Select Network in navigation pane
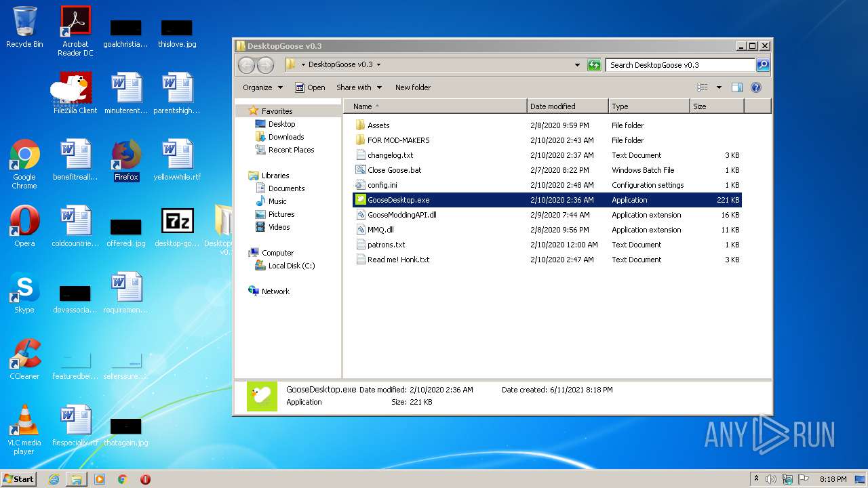Image resolution: width=868 pixels, height=488 pixels. (269, 291)
